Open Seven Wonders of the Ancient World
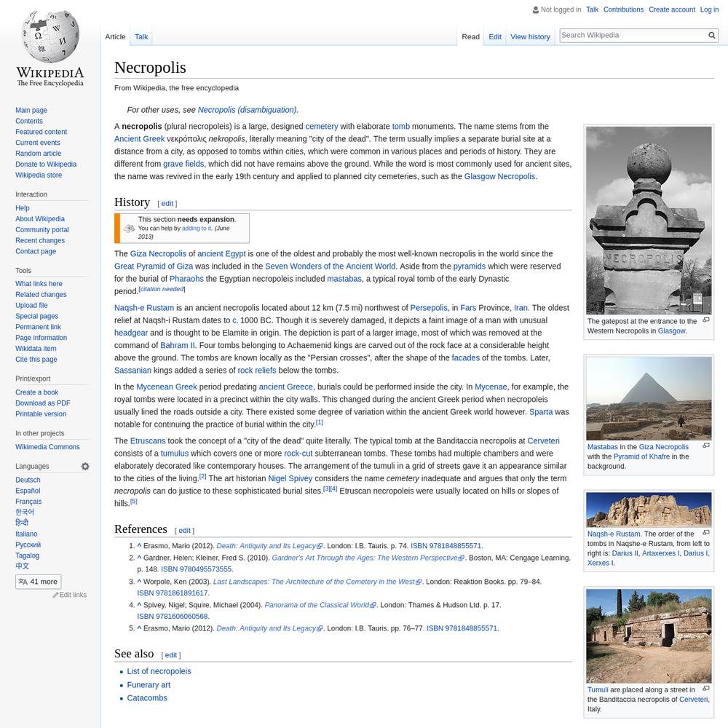This screenshot has height=728, width=728. point(330,266)
